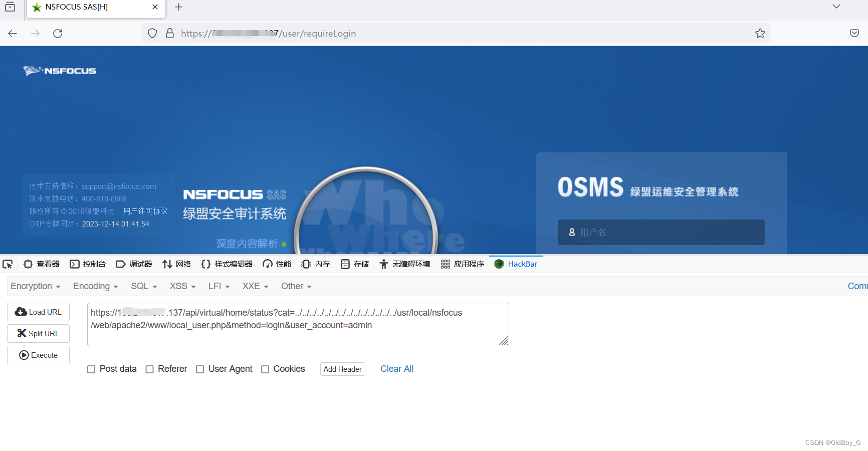Click the user icon in username field
The image size is (868, 451).
[572, 232]
